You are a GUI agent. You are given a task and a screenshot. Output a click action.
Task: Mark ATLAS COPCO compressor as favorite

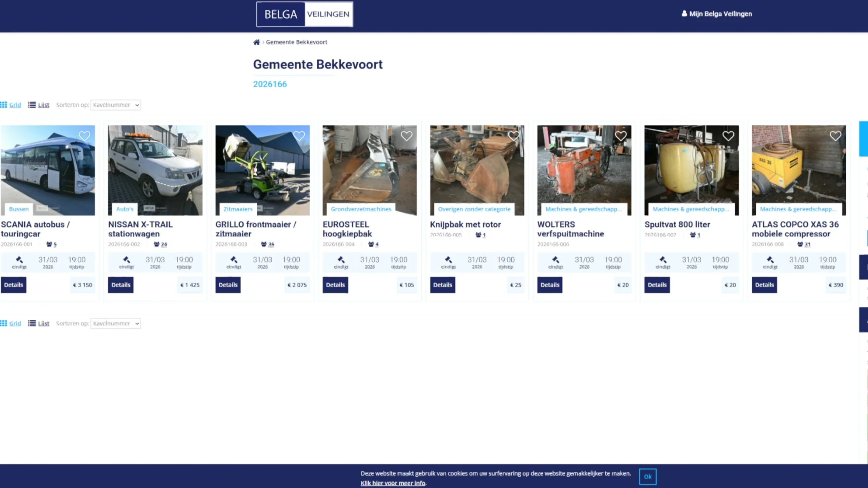pyautogui.click(x=835, y=136)
